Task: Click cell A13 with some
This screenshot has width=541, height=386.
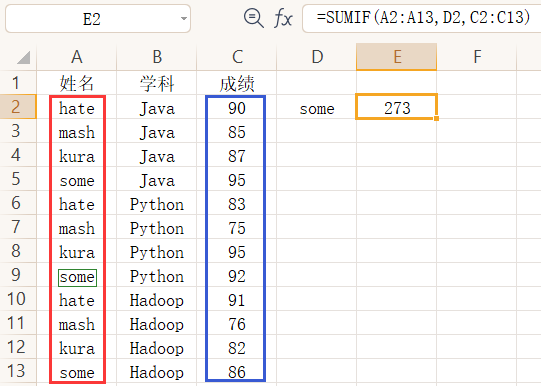Action: click(77, 372)
